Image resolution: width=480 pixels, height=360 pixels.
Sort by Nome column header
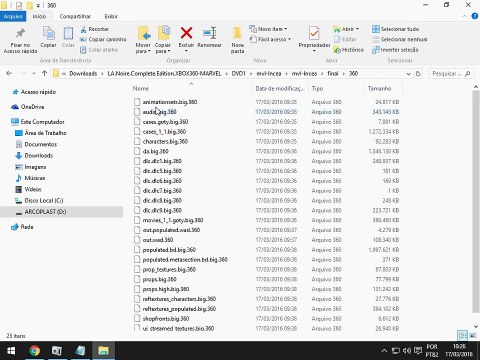point(141,88)
